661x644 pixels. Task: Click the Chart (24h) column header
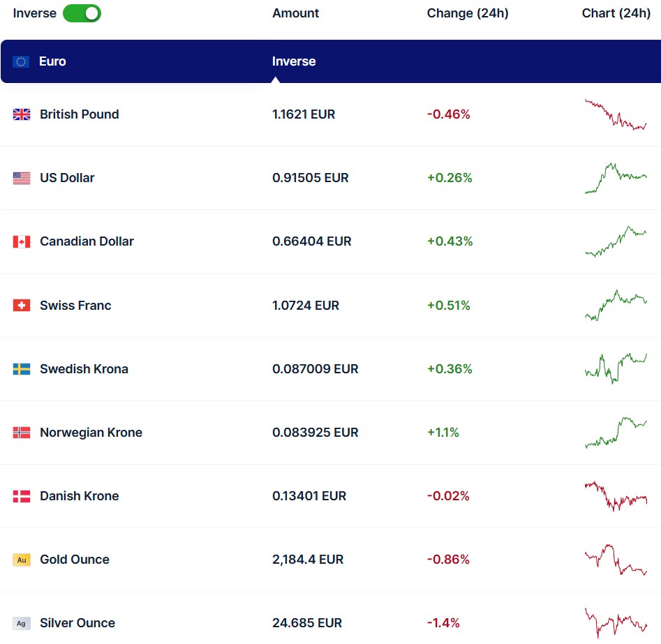[x=616, y=13]
